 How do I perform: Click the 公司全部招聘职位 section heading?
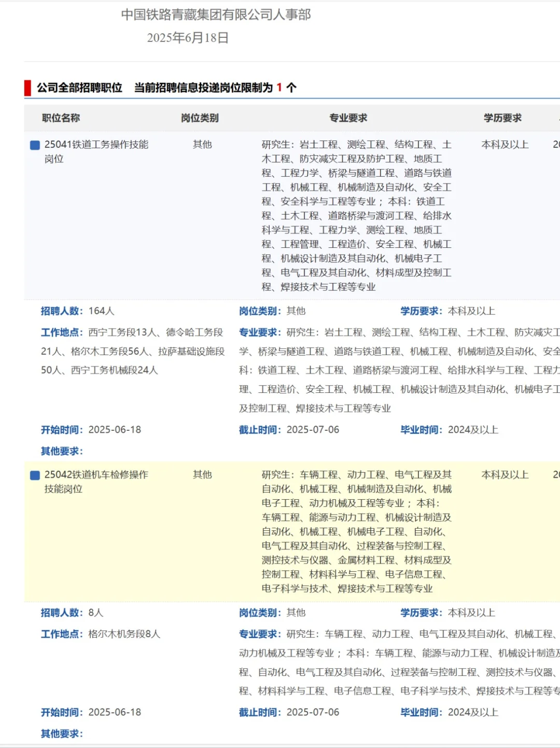click(79, 88)
